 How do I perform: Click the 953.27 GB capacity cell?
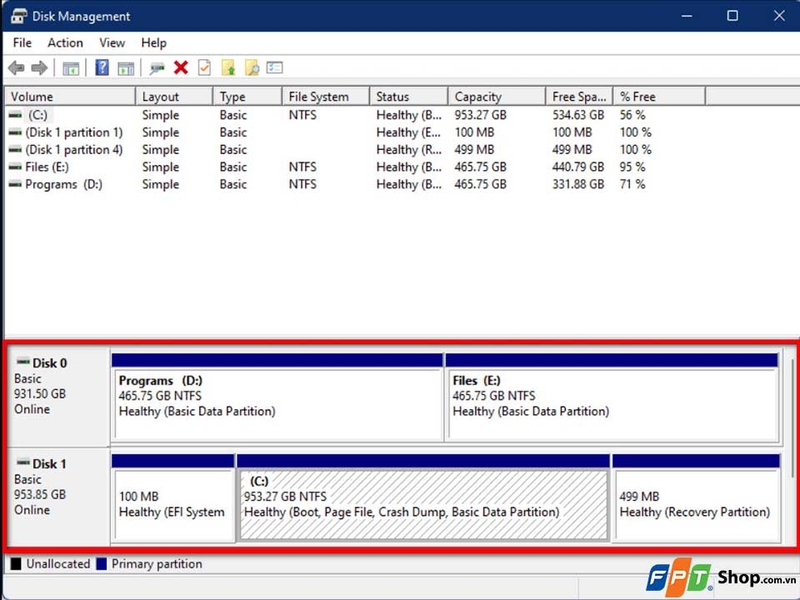[x=481, y=115]
